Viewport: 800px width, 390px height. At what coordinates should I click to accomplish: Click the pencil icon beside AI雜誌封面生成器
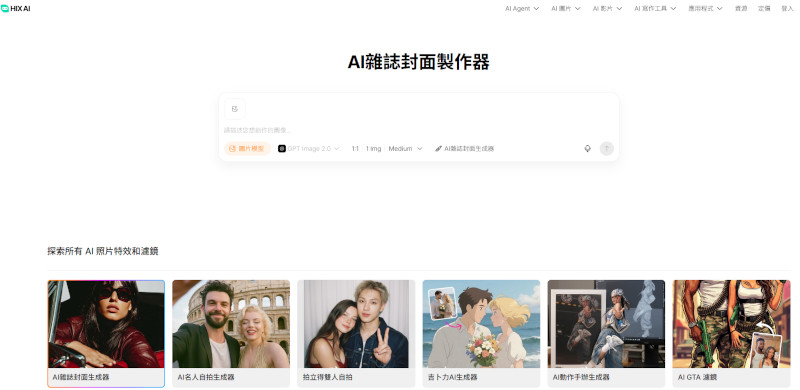tap(438, 149)
